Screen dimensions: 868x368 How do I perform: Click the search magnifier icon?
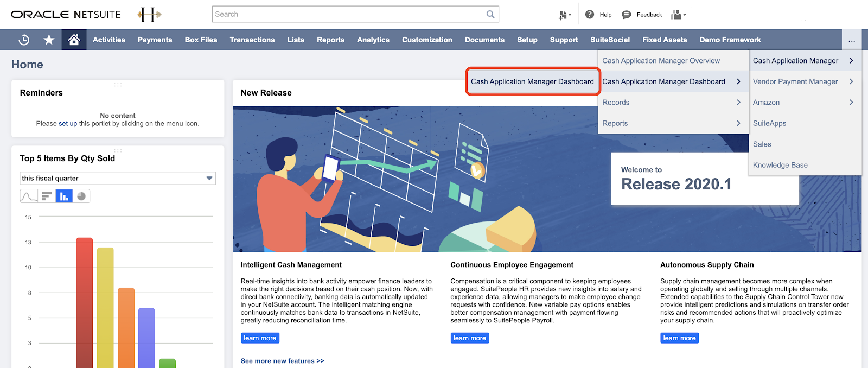[490, 14]
